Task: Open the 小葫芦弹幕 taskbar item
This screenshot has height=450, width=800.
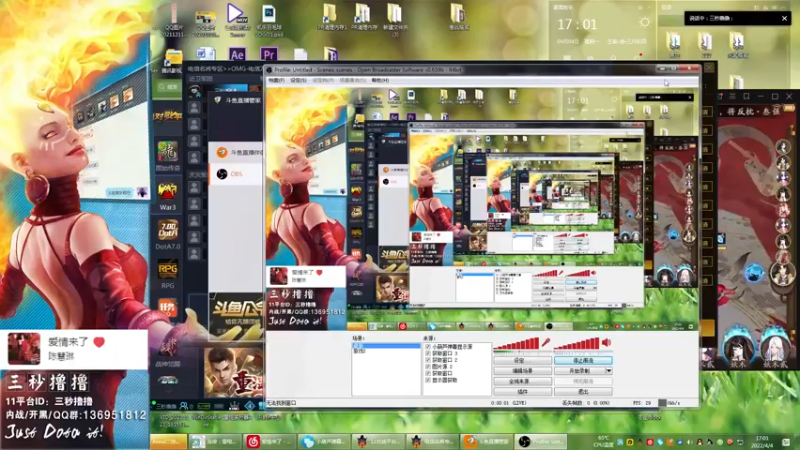Action: [x=322, y=441]
